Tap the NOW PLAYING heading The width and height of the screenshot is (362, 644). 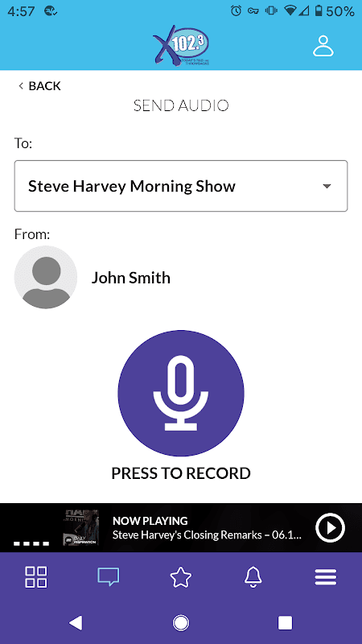click(x=150, y=521)
